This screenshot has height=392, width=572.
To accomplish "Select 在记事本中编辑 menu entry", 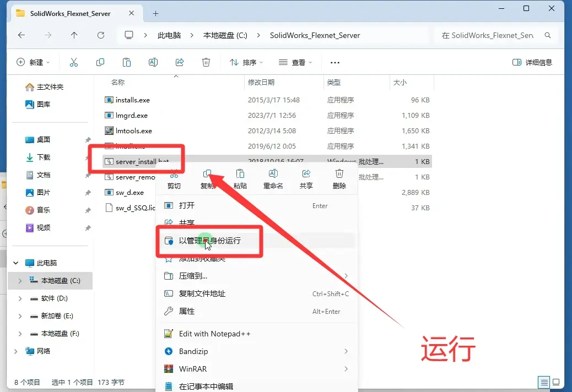I will pos(257,386).
